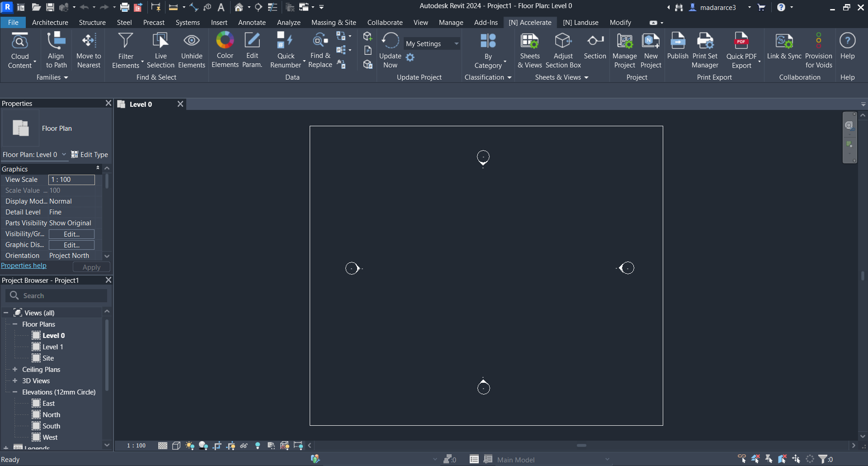This screenshot has width=868, height=466.
Task: Click the Project Browser Search field
Action: coord(57,295)
